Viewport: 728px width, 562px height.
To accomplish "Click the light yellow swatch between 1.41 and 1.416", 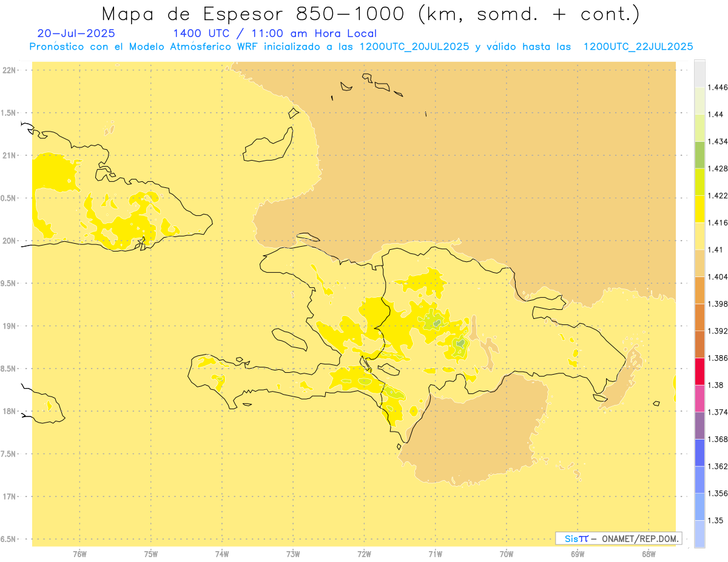I will coord(699,236).
